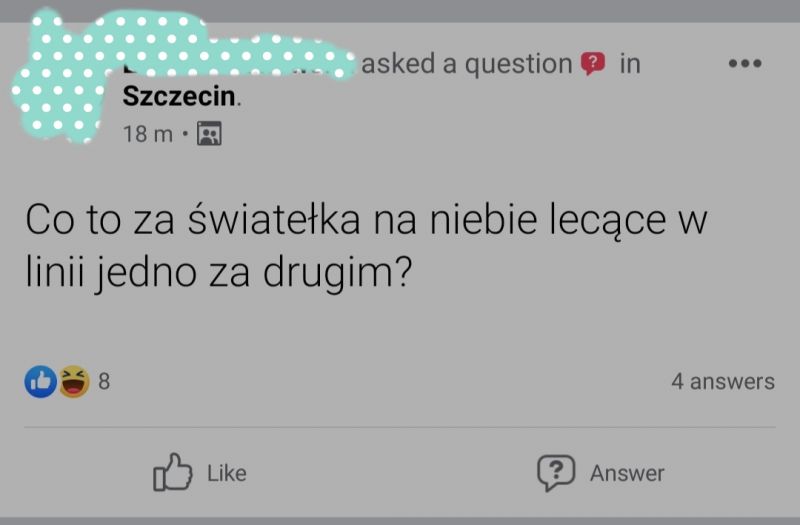Click the 'linii jedno za drugim?' text line

(218, 272)
